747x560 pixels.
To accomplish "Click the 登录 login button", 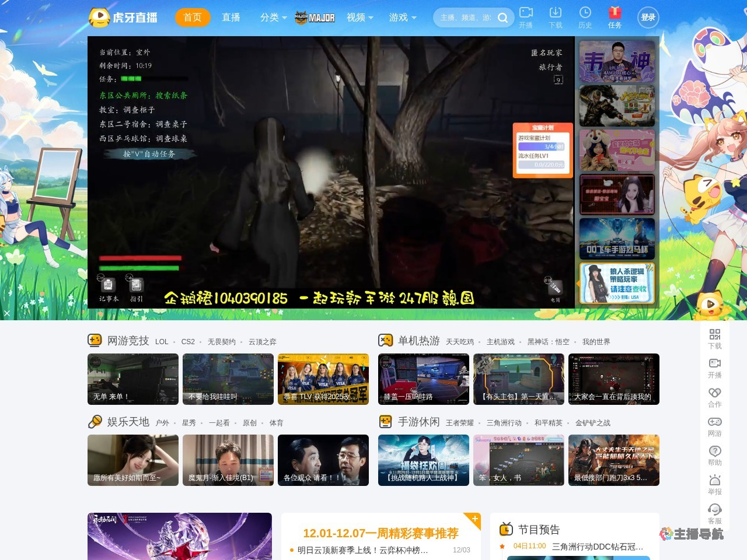I will click(648, 17).
